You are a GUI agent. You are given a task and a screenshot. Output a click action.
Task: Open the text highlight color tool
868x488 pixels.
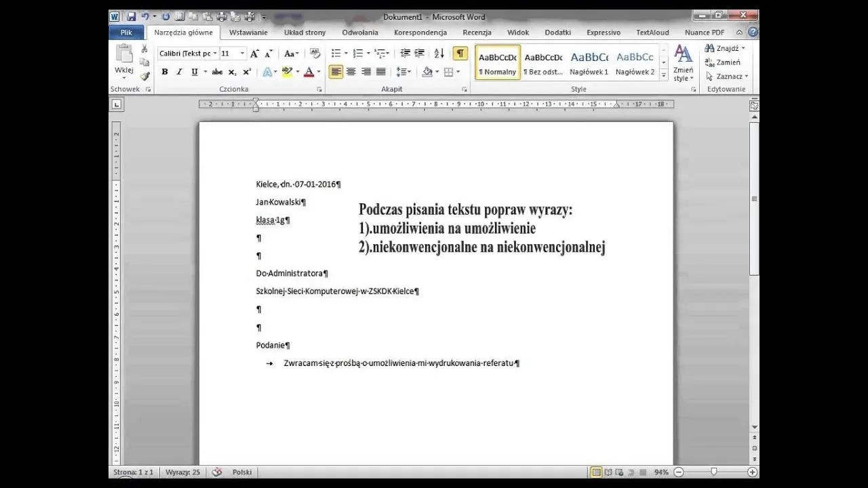287,71
